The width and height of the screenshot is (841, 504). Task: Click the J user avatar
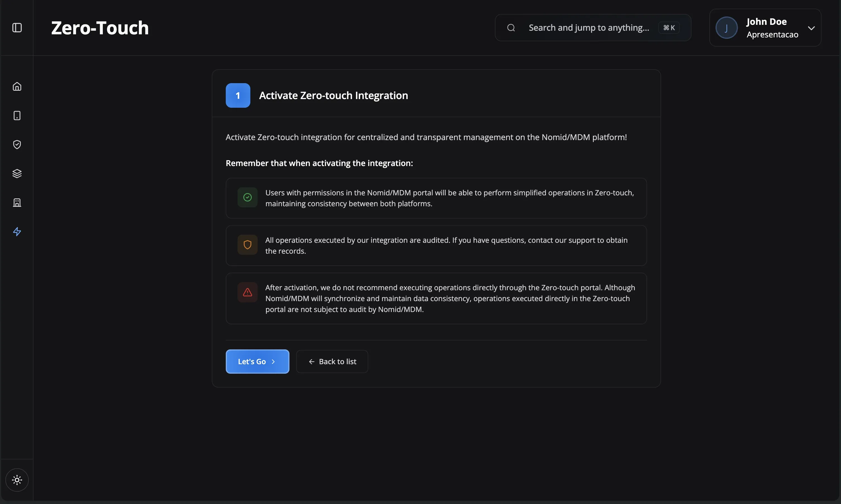pos(726,28)
